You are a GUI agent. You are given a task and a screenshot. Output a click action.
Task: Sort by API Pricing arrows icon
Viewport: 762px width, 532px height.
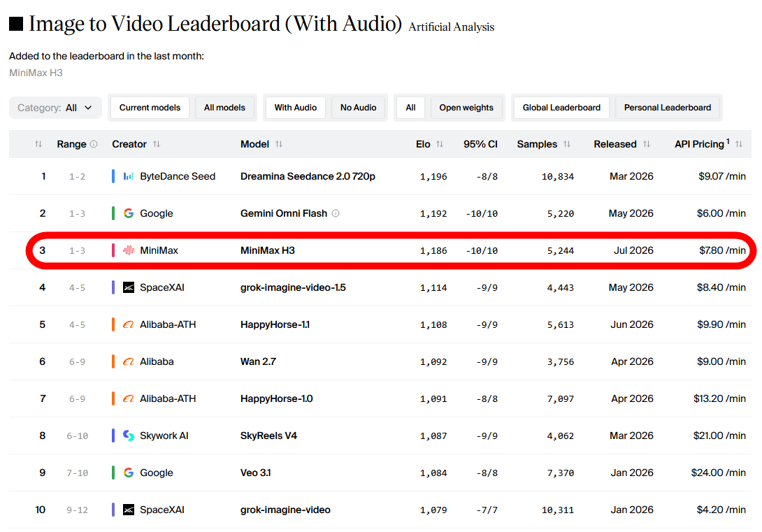[x=739, y=144]
